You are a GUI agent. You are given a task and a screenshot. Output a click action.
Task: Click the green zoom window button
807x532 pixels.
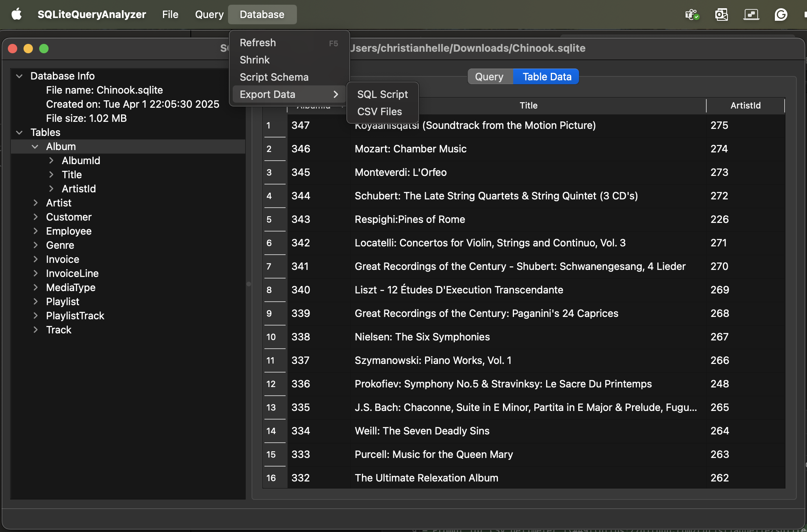point(44,49)
